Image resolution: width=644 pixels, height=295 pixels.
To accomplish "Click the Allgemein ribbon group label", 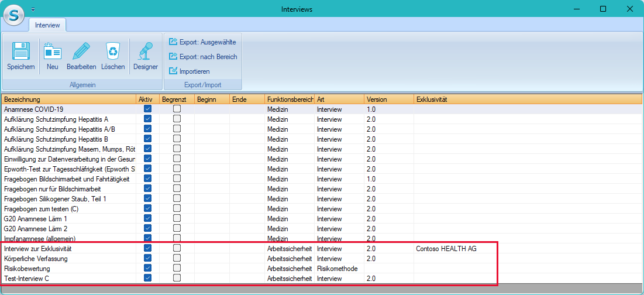I will 82,85.
